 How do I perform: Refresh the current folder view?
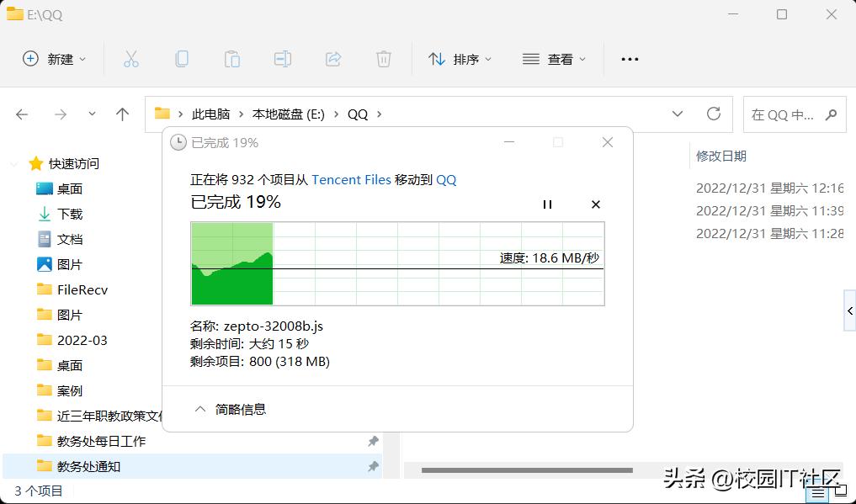pos(714,114)
